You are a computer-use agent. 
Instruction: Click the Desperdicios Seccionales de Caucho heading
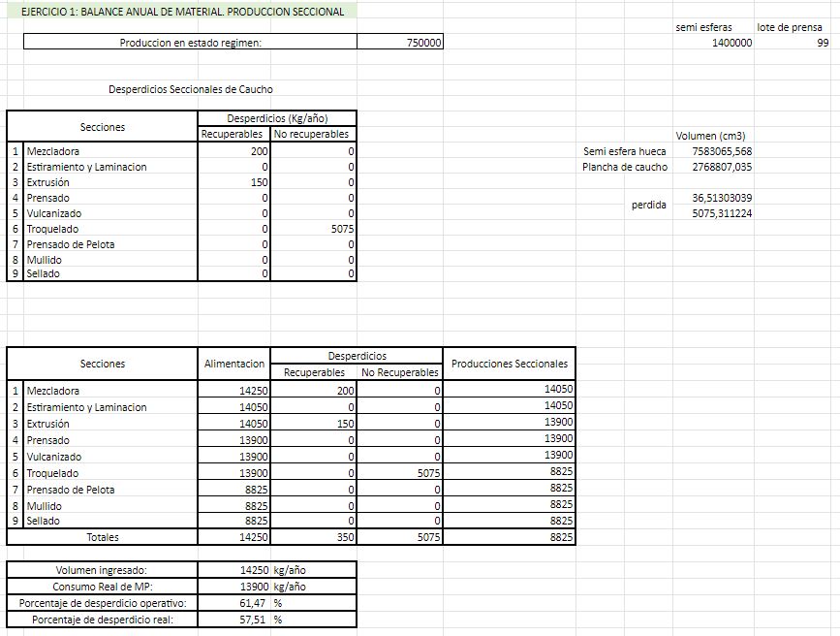point(190,89)
